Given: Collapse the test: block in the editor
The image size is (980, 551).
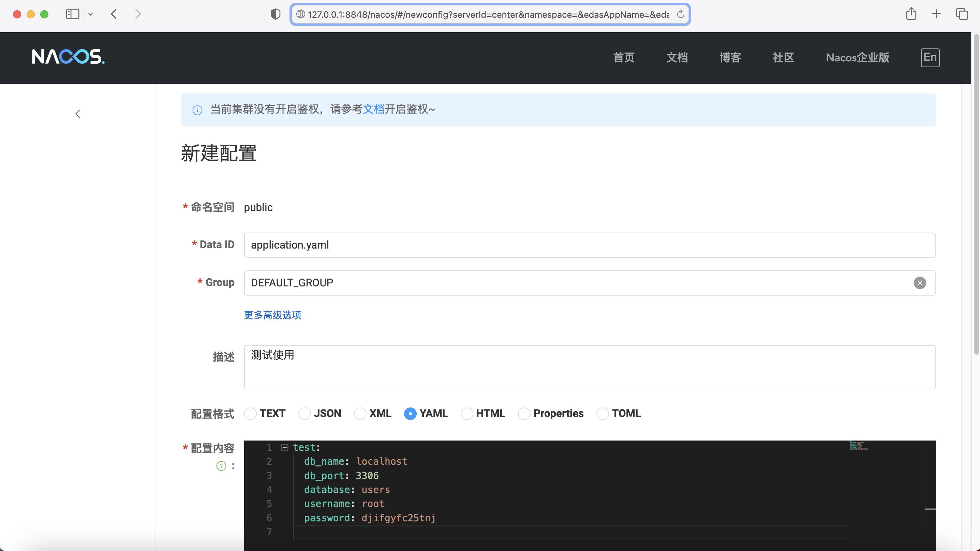Looking at the screenshot, I should coord(285,447).
